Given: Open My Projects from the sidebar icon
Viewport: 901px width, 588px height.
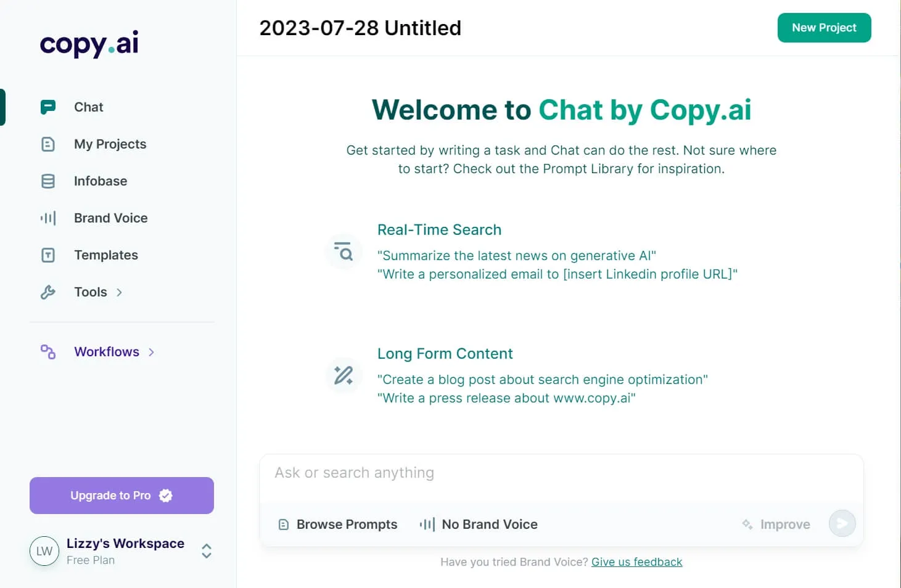Looking at the screenshot, I should [48, 144].
